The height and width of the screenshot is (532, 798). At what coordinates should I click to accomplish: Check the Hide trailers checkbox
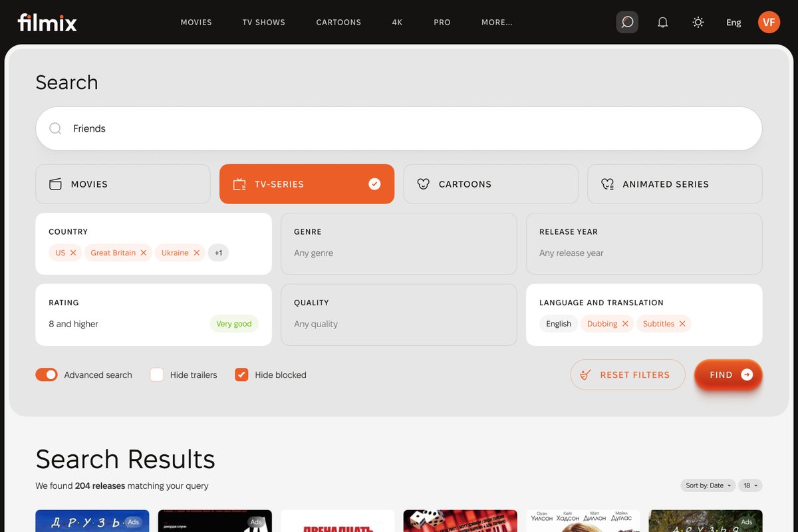(157, 375)
